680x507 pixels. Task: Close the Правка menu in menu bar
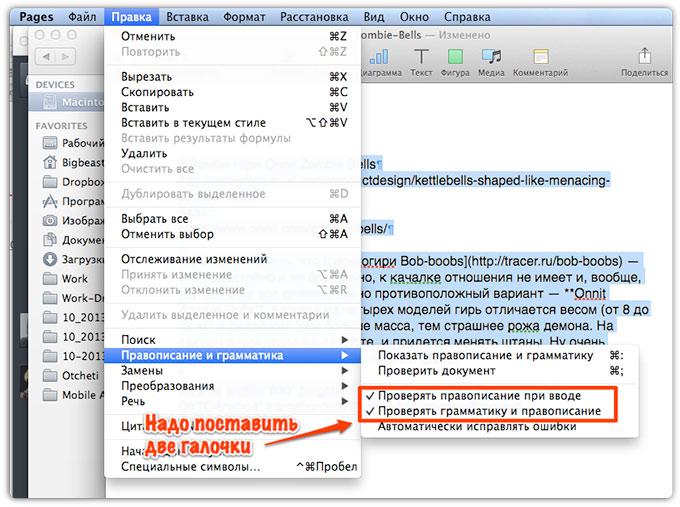click(x=131, y=17)
